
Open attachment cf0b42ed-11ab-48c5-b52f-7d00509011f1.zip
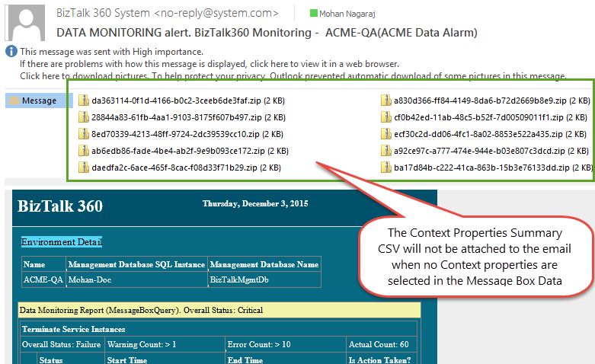click(x=491, y=117)
